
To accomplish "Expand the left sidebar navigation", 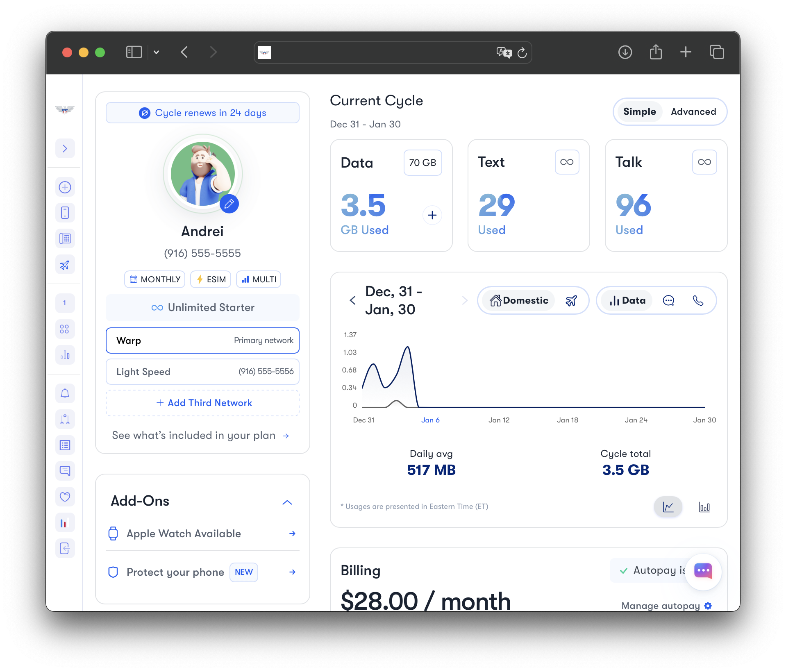I will coord(65,148).
